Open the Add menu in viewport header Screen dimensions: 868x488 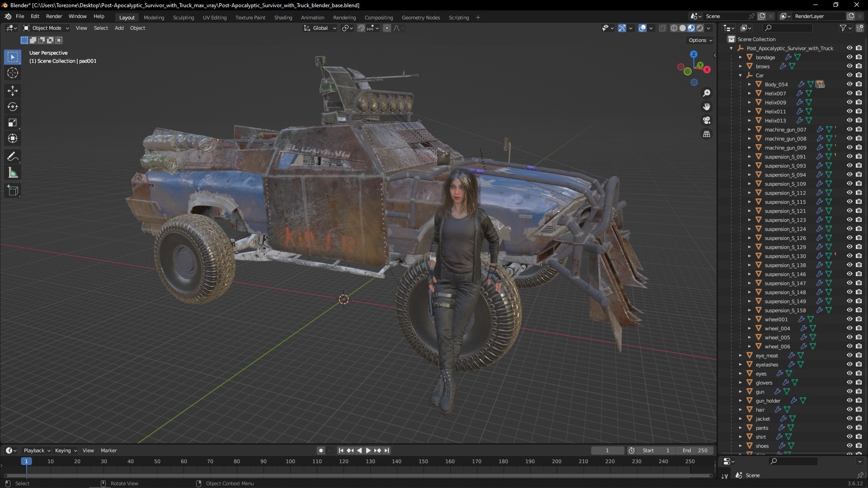coord(119,28)
